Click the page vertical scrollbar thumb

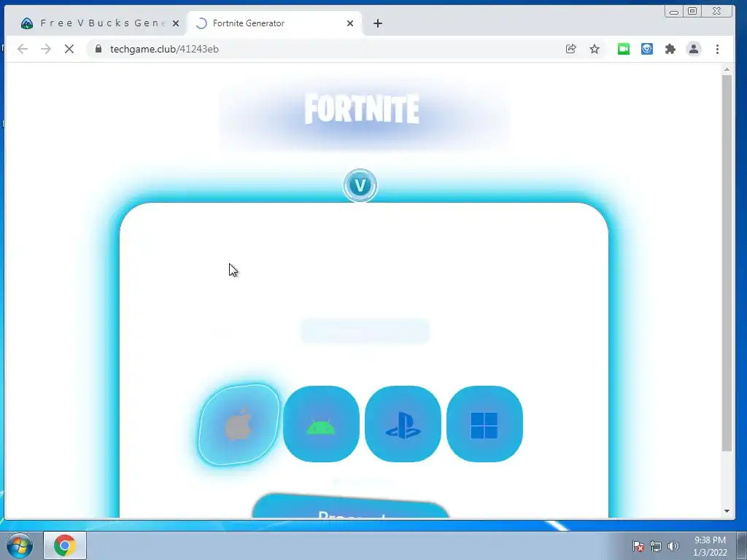pyautogui.click(x=727, y=262)
